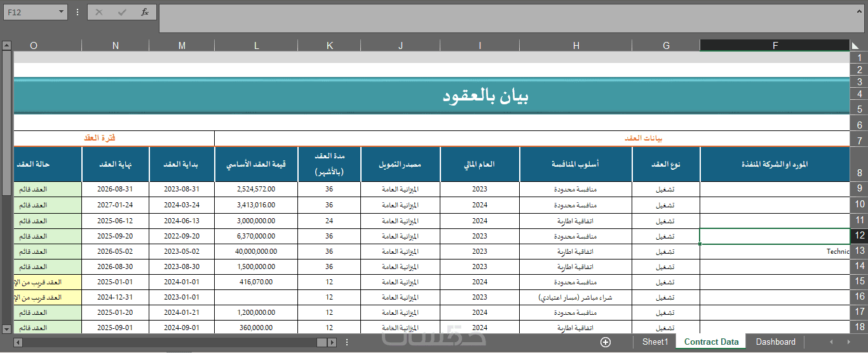Select column F header

click(775, 45)
